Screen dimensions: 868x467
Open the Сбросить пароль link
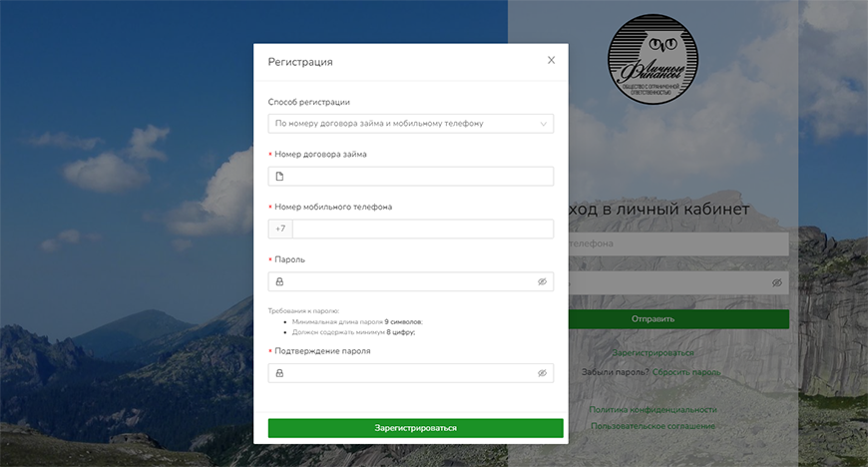(x=686, y=372)
